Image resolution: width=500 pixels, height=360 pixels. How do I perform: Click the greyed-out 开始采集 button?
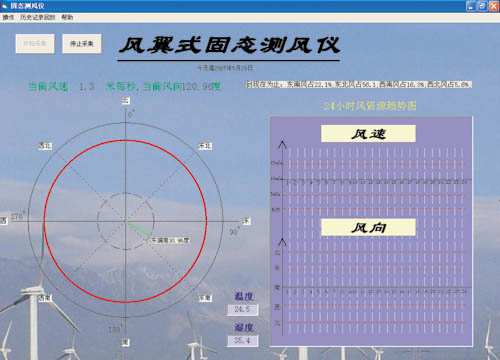coord(35,44)
